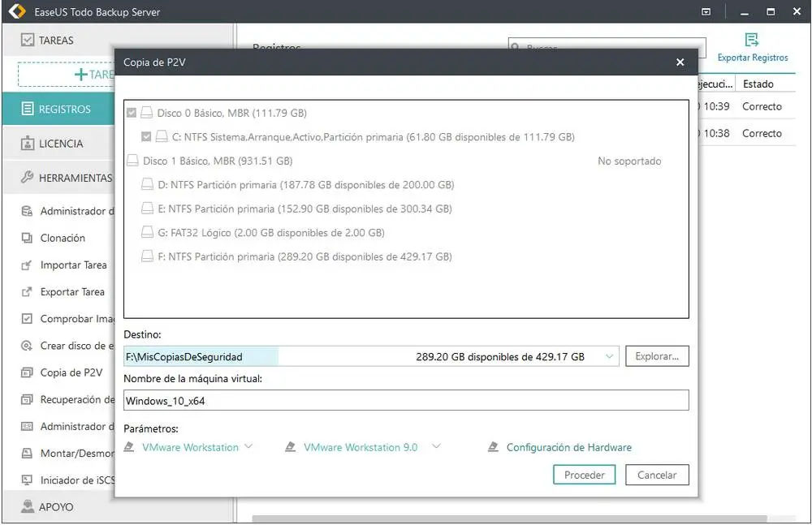Click the Montar/Desmontar icon
Image resolution: width=812 pixels, height=525 pixels.
pyautogui.click(x=27, y=454)
